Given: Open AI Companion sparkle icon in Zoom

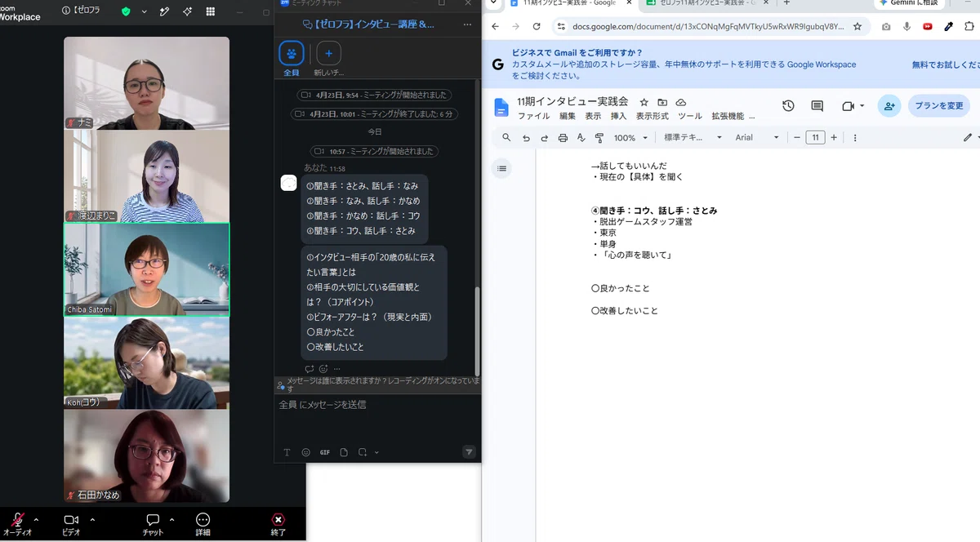Looking at the screenshot, I should point(187,11).
